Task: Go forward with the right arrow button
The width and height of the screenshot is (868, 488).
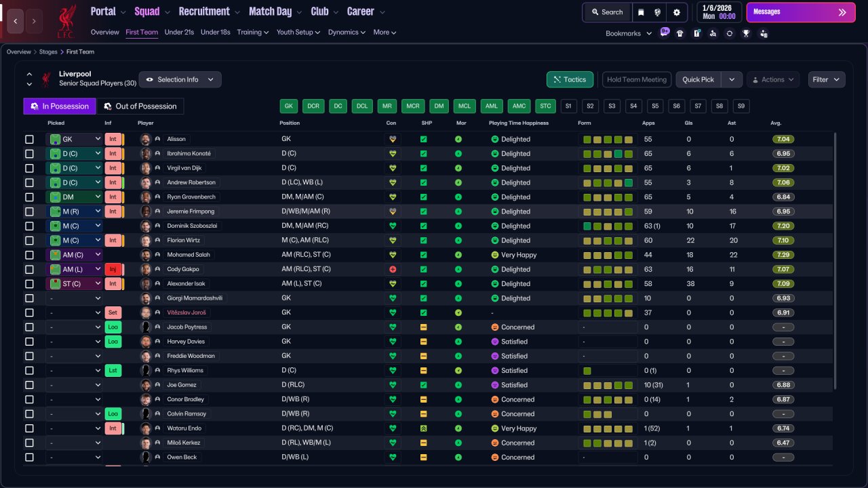Action: pos(35,21)
